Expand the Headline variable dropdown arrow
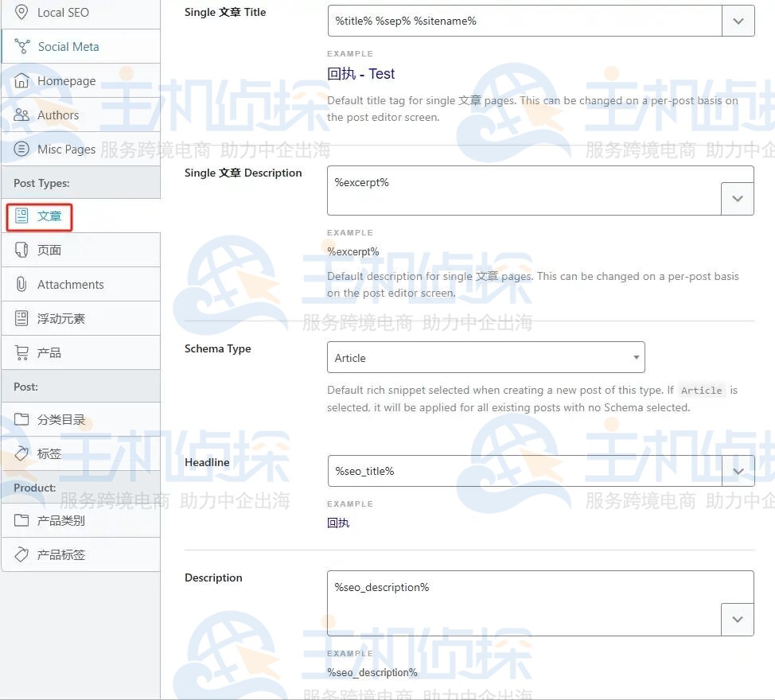The image size is (775, 700). coord(738,471)
